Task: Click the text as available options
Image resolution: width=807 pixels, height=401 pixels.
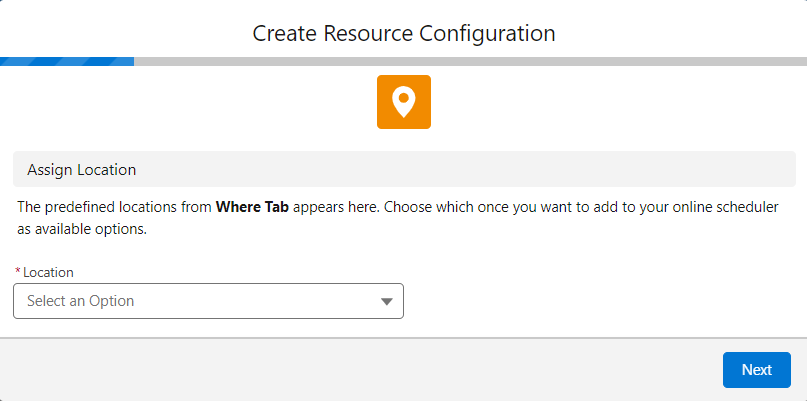Action: (82, 228)
